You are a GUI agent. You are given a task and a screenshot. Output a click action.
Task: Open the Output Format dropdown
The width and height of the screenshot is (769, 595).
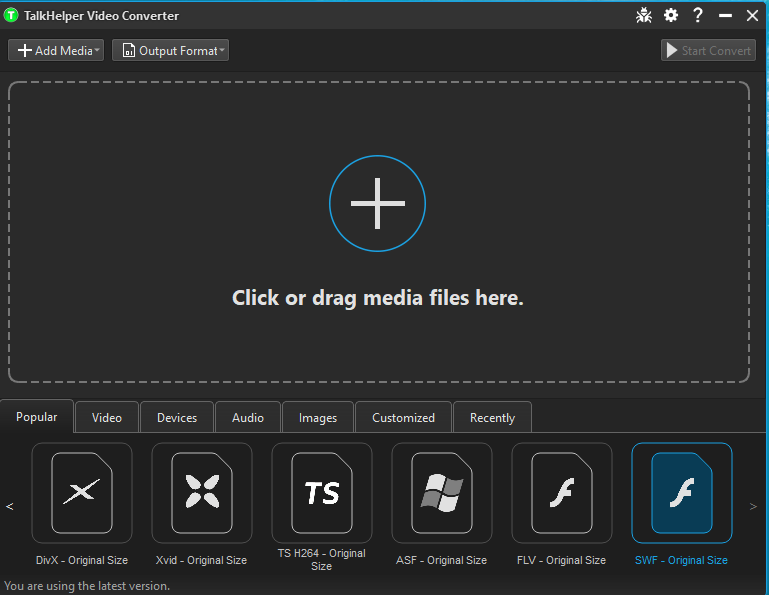coord(170,50)
